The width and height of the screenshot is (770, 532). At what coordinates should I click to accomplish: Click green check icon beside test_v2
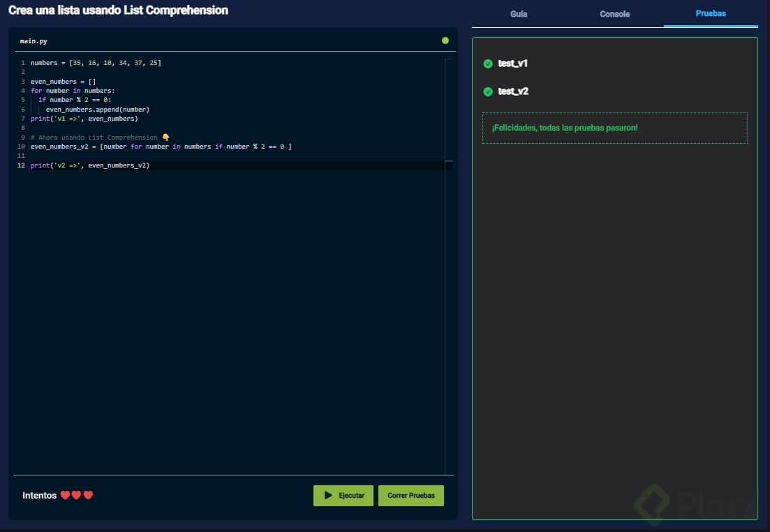click(488, 91)
